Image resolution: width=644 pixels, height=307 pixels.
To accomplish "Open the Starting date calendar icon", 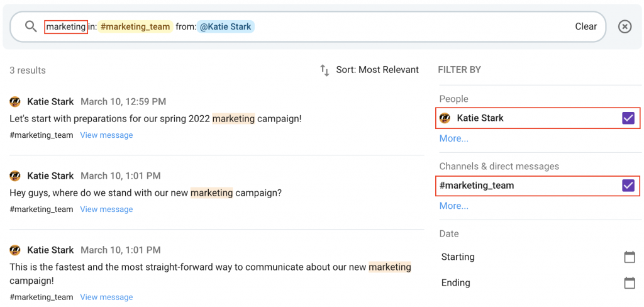I will 629,257.
